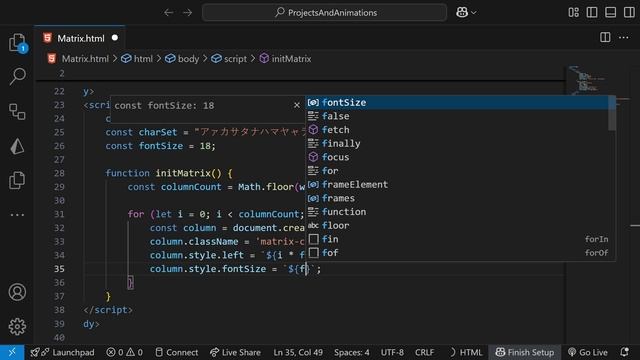Choose the fetch suggestion

[x=457, y=130]
